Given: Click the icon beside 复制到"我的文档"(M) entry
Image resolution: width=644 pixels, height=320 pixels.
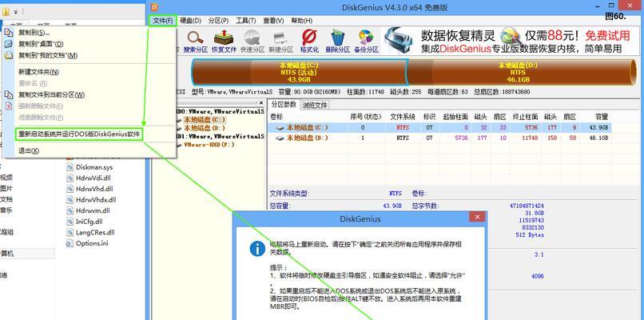Looking at the screenshot, I should click(x=9, y=55).
